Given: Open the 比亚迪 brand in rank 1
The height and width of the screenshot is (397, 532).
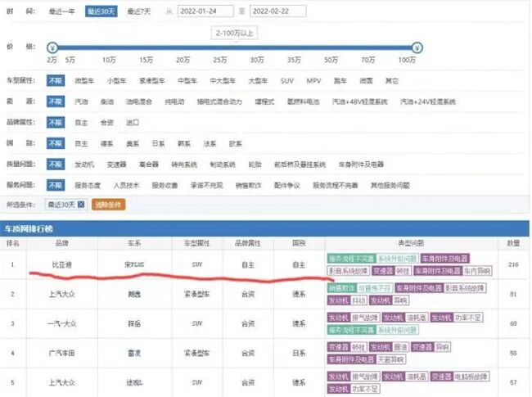Looking at the screenshot, I should (x=61, y=264).
